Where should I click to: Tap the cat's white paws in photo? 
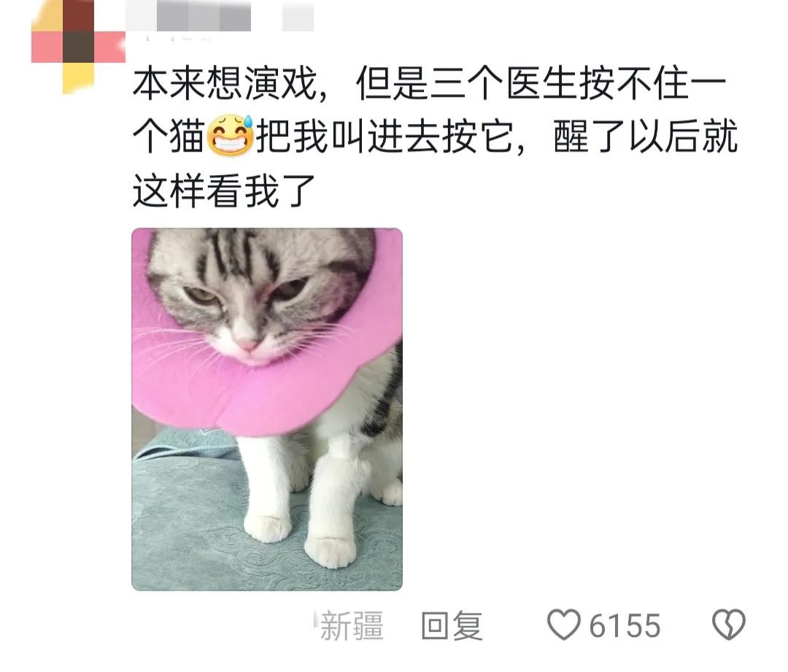pos(301,533)
